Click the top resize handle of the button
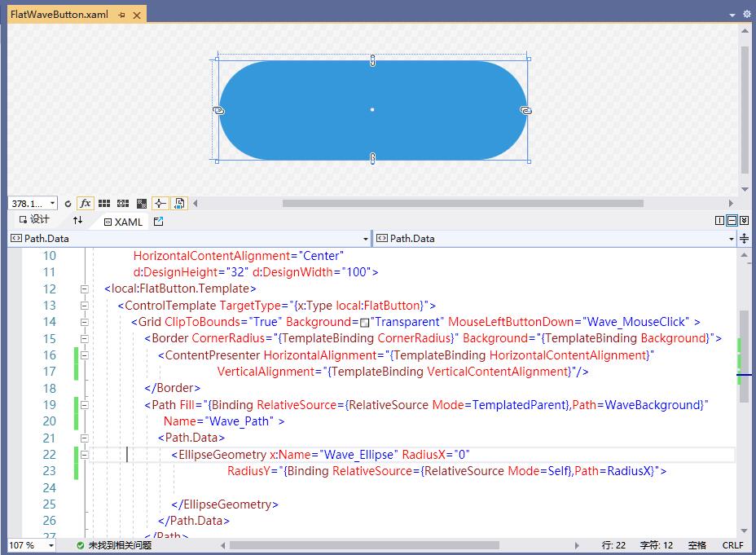Viewport: 756px width, 555px height. tap(372, 60)
